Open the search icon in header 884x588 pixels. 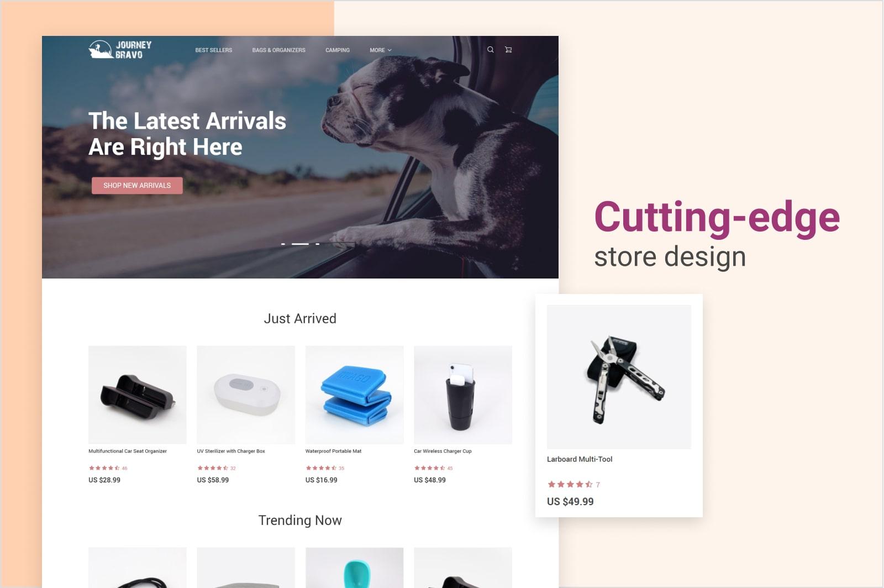tap(490, 50)
